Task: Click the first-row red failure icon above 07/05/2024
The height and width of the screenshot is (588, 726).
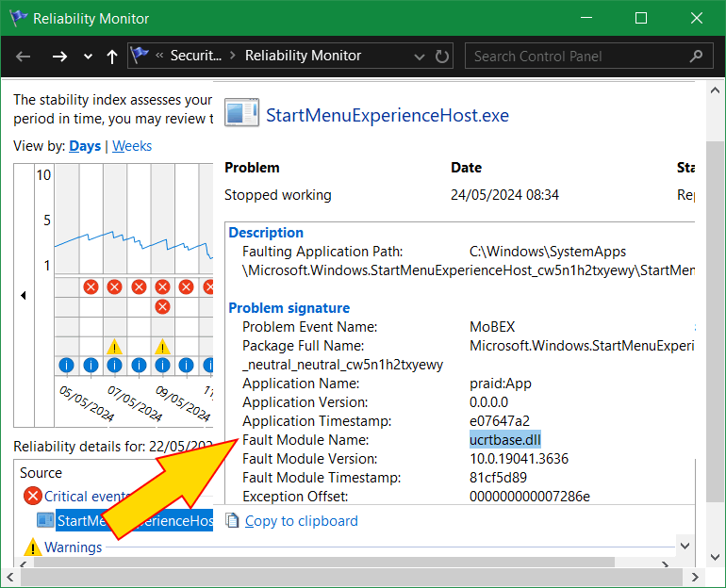Action: click(114, 286)
